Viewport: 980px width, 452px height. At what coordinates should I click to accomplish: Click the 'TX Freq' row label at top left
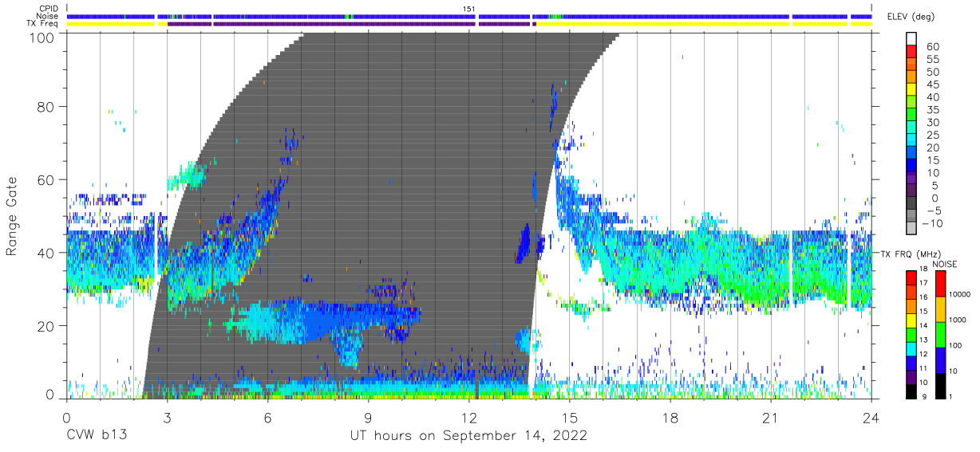point(43,25)
